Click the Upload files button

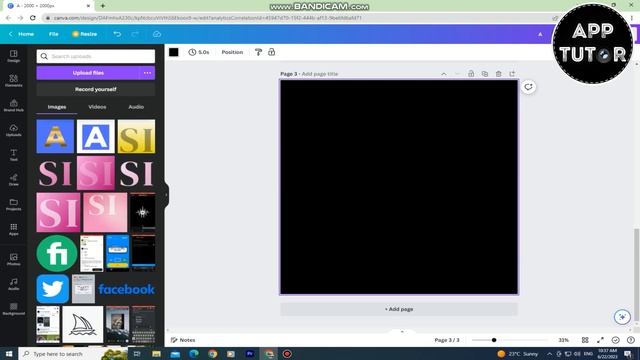pos(88,73)
